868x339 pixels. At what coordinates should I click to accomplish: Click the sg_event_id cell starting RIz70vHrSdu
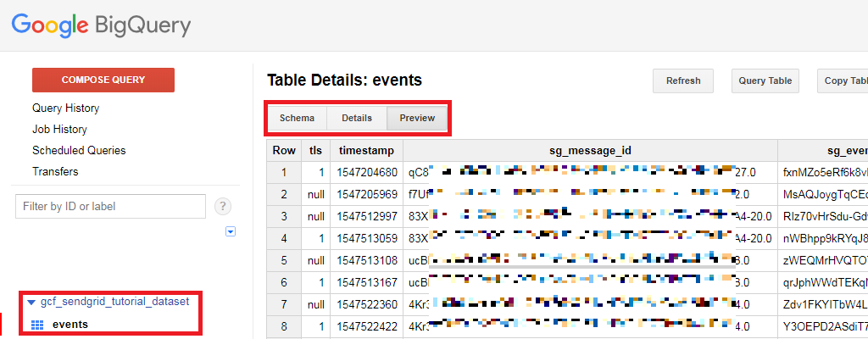tap(823, 217)
